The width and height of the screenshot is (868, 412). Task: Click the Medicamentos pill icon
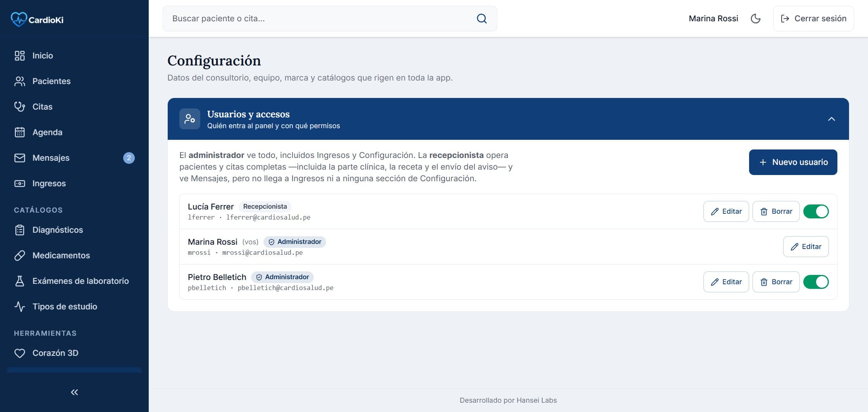pos(20,256)
